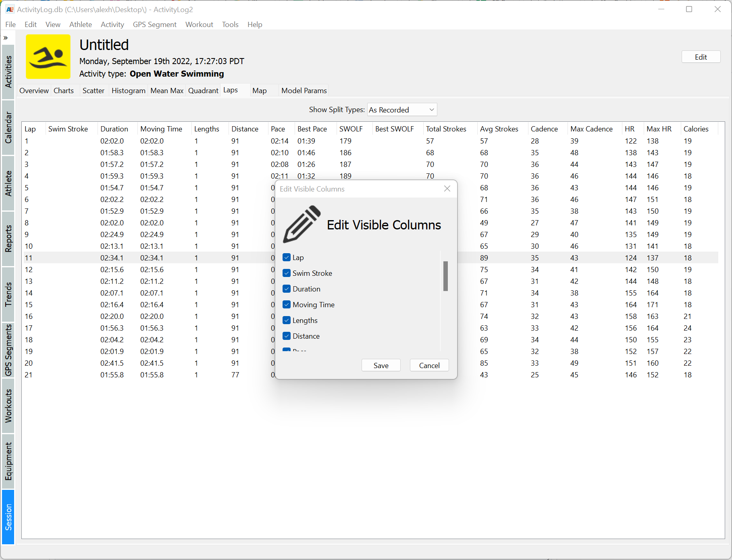
Task: Toggle the Moving Time checkbox
Action: point(287,304)
